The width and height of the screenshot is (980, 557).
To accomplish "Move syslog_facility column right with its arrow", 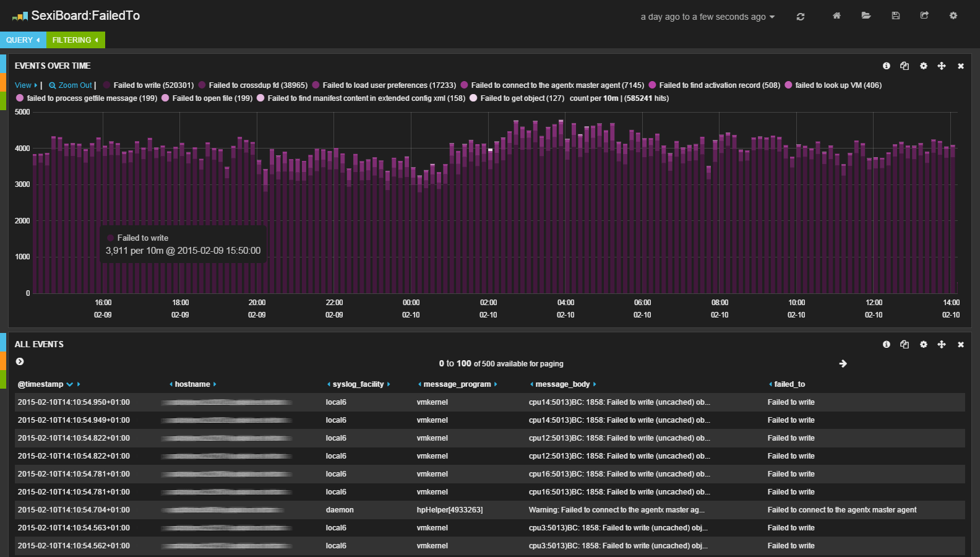I will click(x=389, y=384).
